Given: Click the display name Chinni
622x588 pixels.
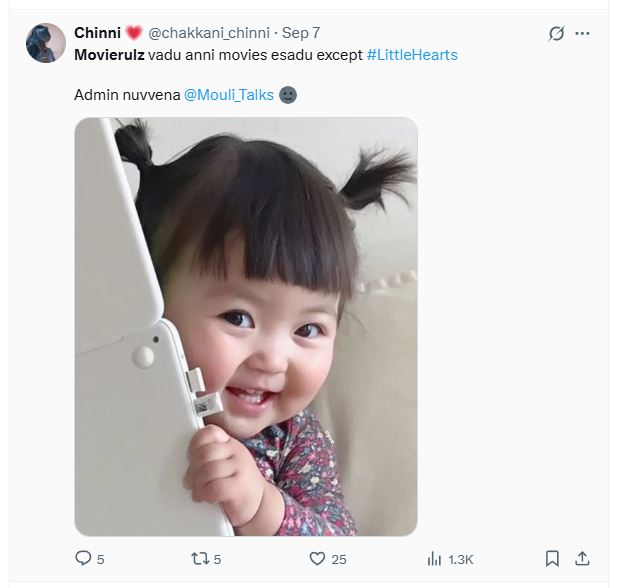Looking at the screenshot, I should [97, 33].
